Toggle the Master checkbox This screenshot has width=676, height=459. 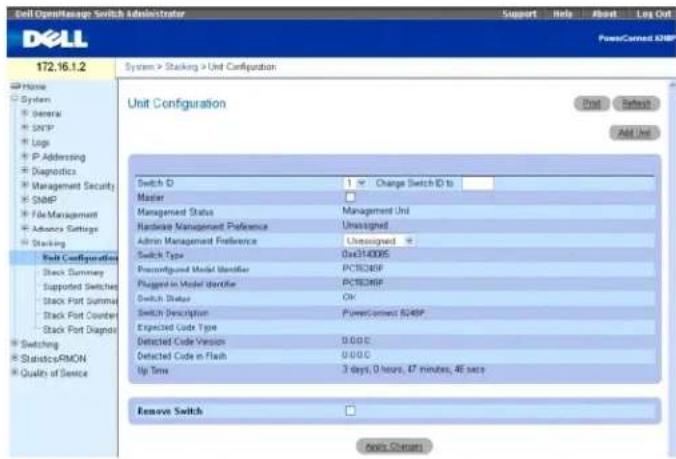pyautogui.click(x=351, y=197)
